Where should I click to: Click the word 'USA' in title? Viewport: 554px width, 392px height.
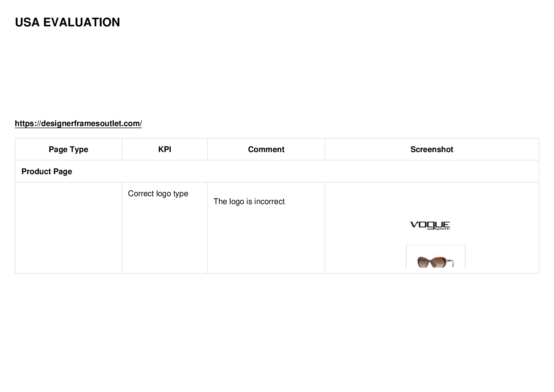(27, 22)
